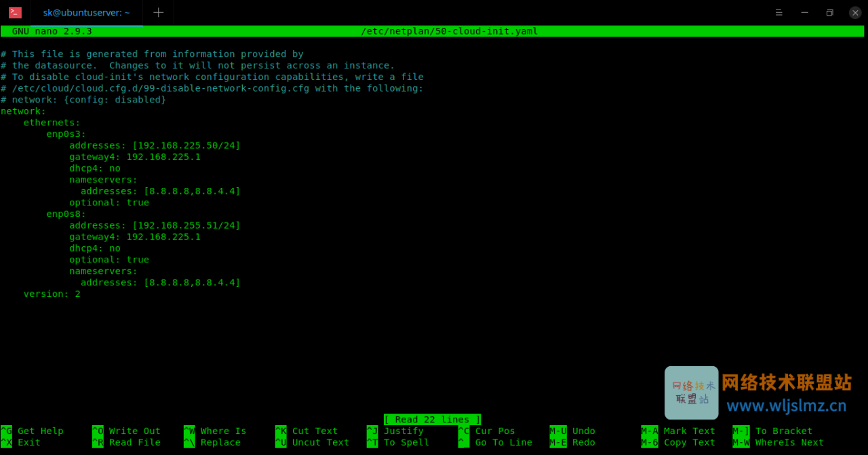The width and height of the screenshot is (868, 455).
Task: Restore the terminal window size
Action: (x=829, y=12)
